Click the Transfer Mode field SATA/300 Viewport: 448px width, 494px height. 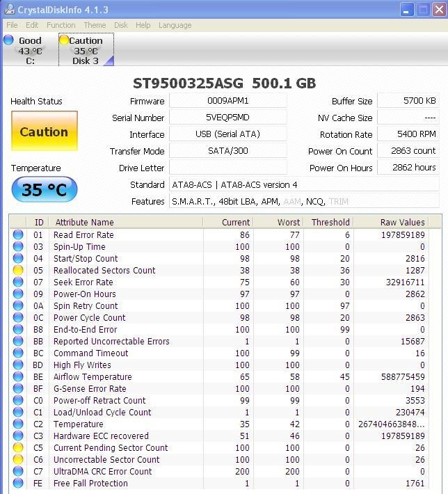[x=227, y=151]
